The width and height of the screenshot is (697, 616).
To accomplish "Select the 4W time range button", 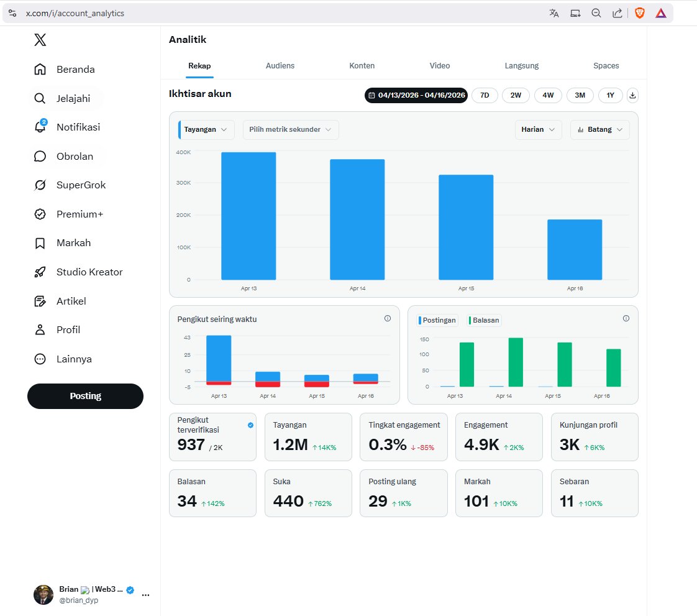I will tap(548, 95).
